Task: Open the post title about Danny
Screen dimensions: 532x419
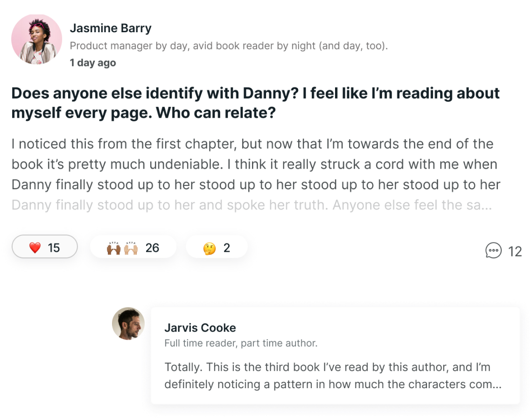Action: (x=255, y=103)
